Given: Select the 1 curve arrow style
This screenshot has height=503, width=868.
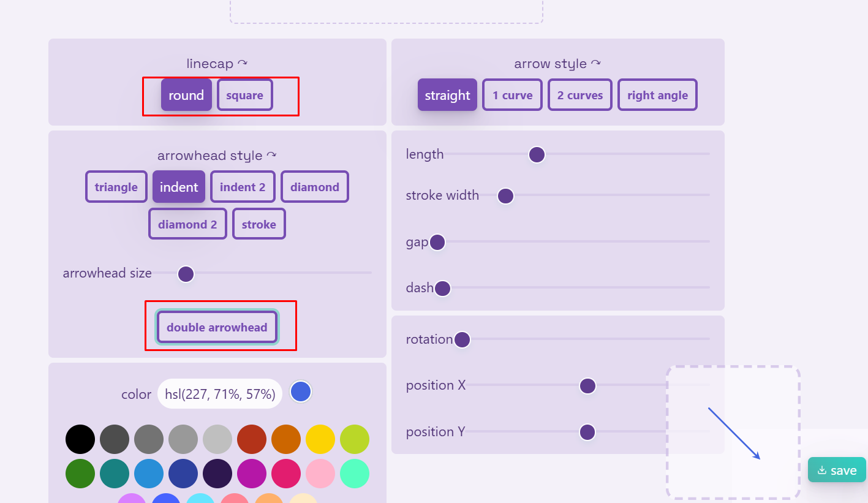Looking at the screenshot, I should (x=512, y=95).
